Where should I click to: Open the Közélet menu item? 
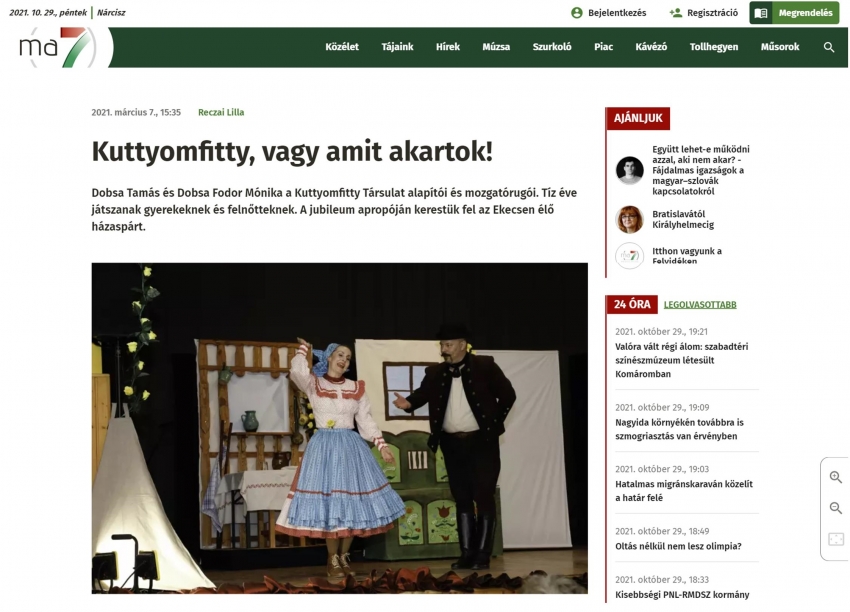point(342,47)
